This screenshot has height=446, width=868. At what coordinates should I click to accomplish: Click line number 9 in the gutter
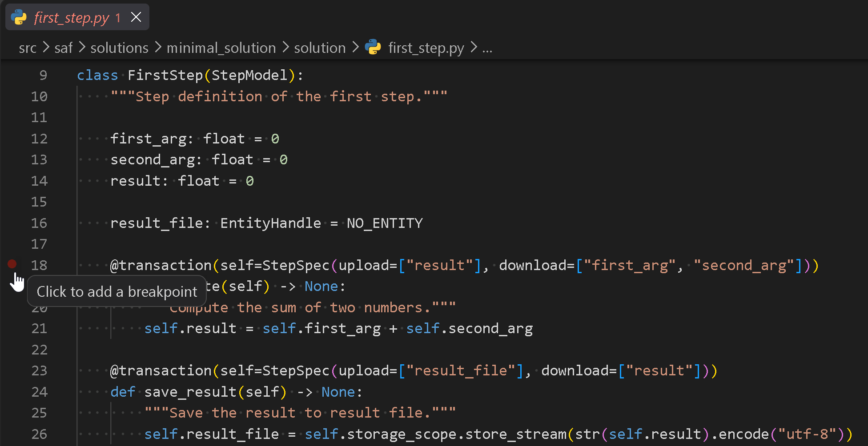click(x=43, y=75)
